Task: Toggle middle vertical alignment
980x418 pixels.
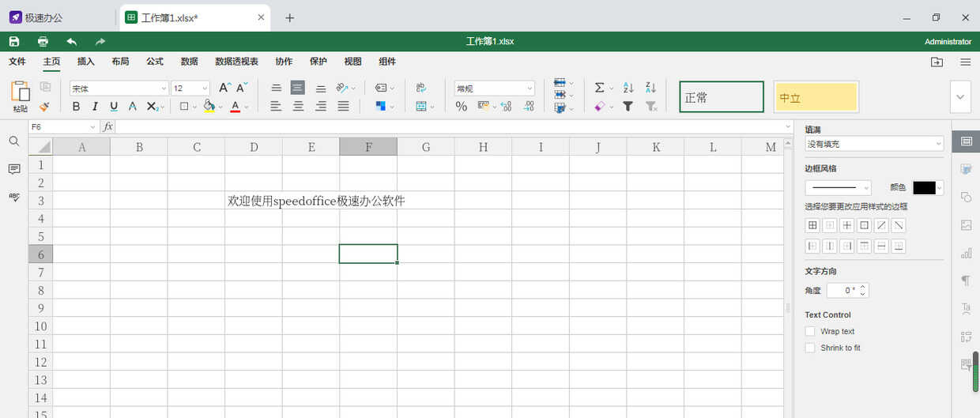Action: 298,88
